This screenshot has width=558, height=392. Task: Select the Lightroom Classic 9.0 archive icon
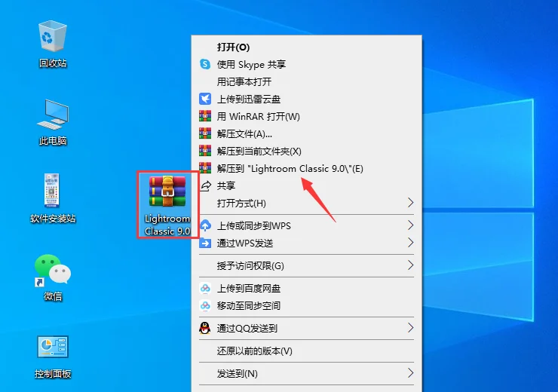[167, 191]
